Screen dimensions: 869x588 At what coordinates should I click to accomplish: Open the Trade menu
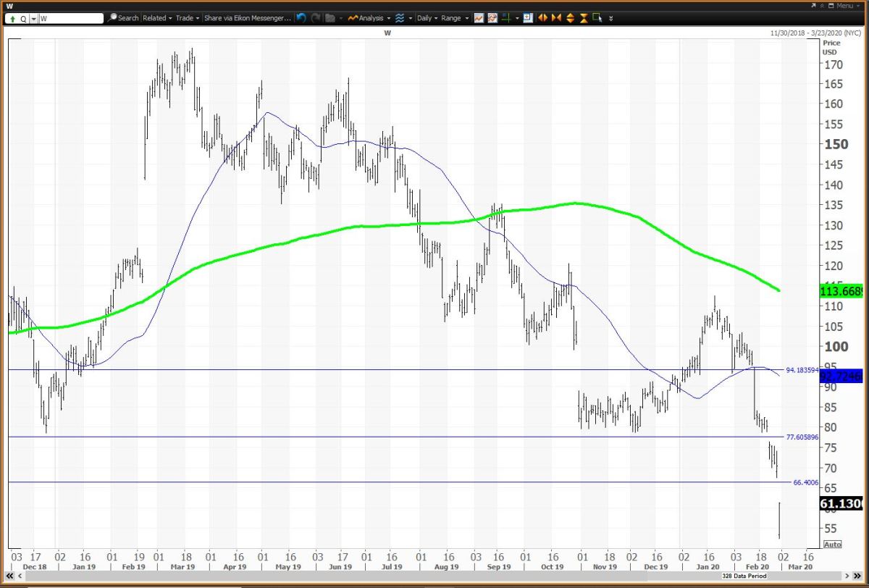(188, 18)
